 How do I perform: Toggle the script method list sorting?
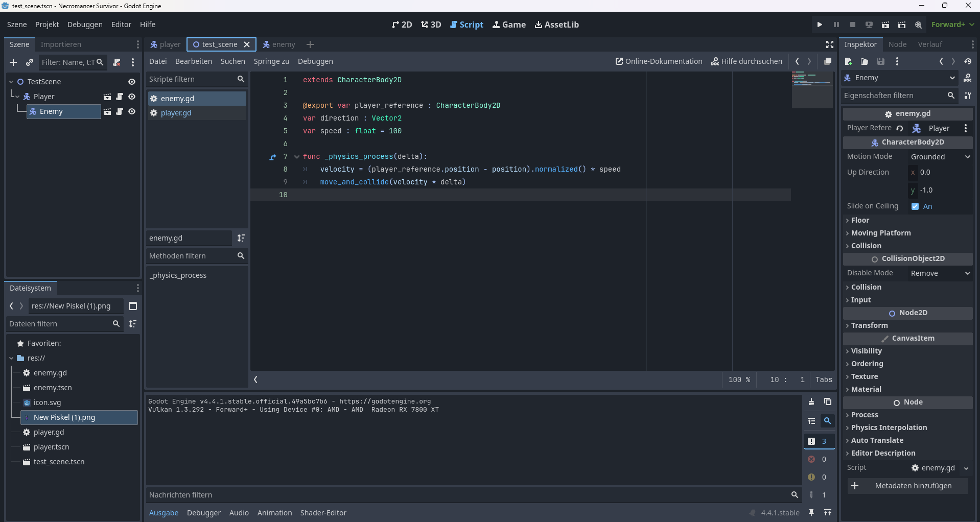tap(241, 238)
